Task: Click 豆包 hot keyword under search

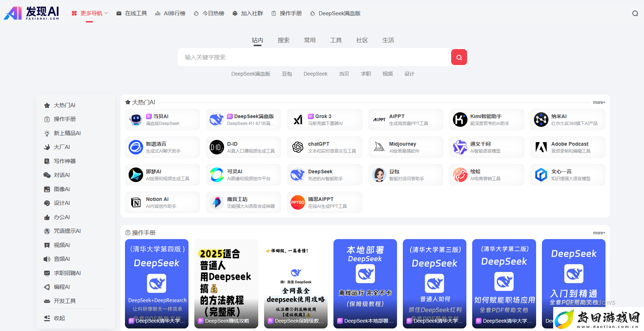Action: [287, 74]
